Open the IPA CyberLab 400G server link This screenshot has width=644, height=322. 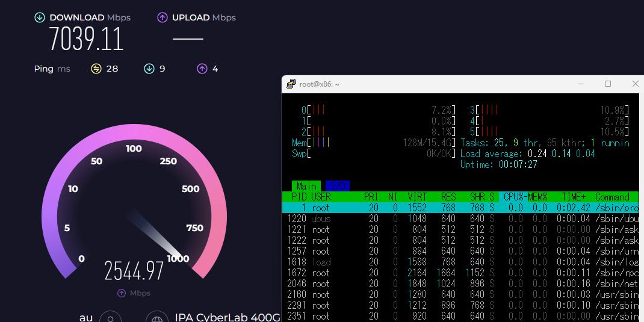click(x=228, y=317)
